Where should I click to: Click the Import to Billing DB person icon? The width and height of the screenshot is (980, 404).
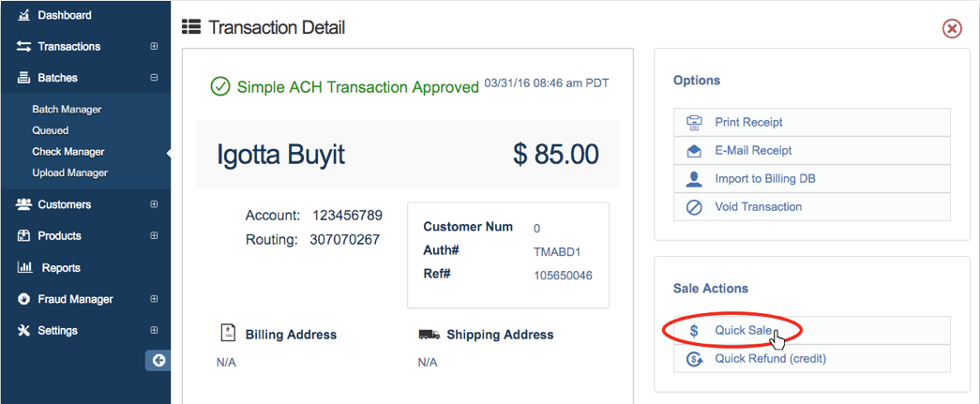(694, 178)
